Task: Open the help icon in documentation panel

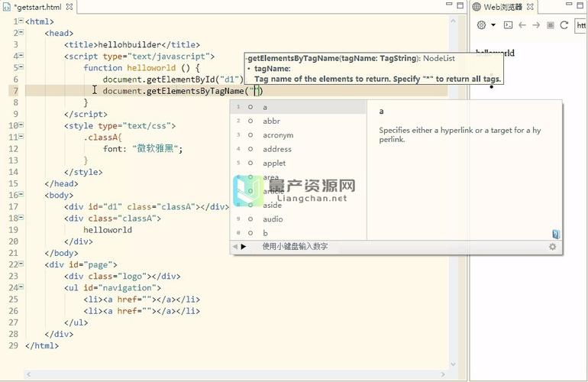Action: click(x=556, y=234)
